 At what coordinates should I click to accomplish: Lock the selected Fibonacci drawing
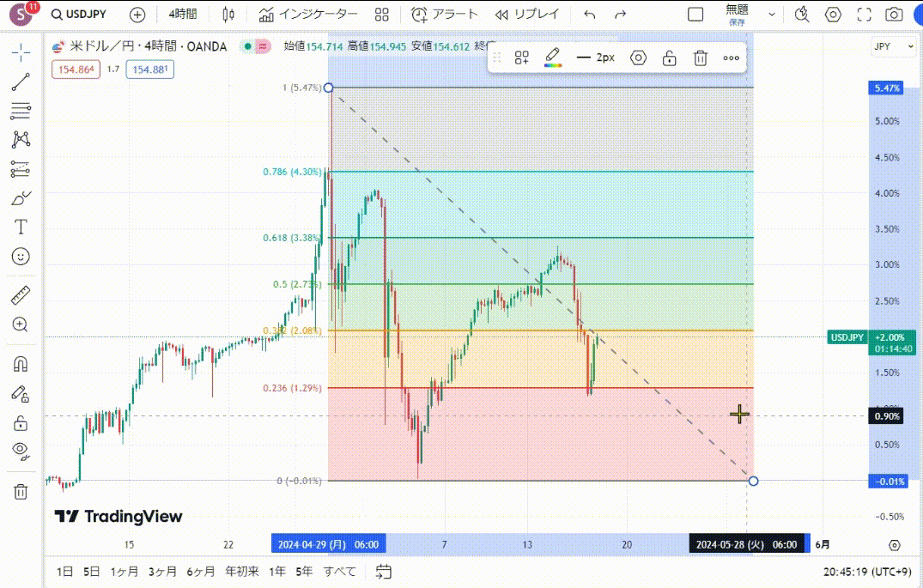[x=670, y=58]
